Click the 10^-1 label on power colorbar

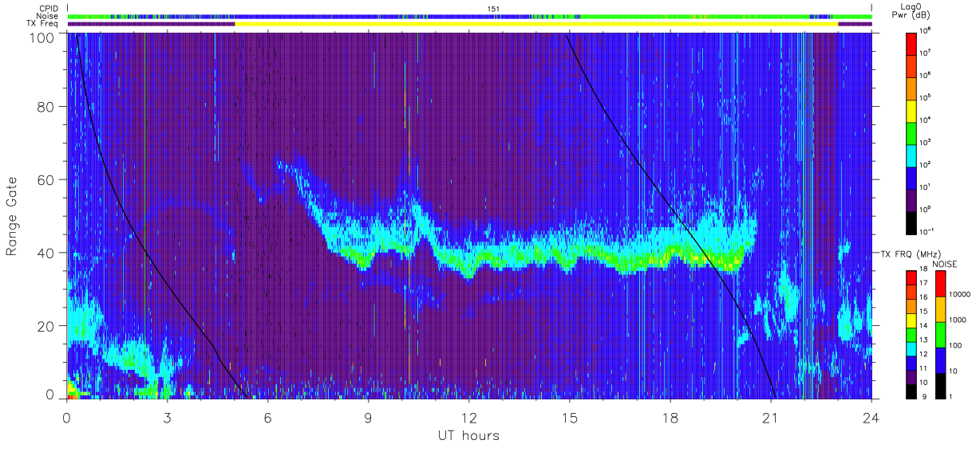pyautogui.click(x=926, y=231)
